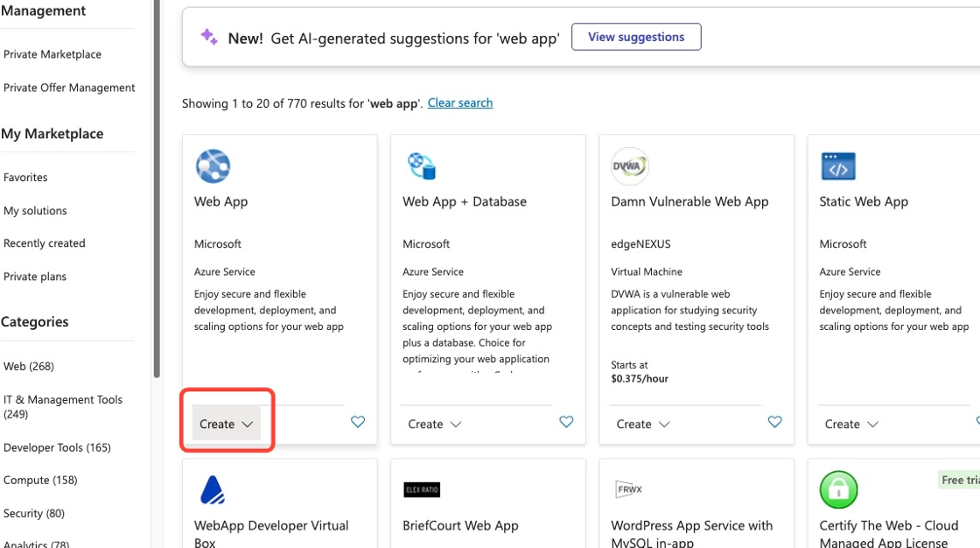Open Private Offer Management in sidebar
The image size is (980, 548).
click(x=69, y=88)
